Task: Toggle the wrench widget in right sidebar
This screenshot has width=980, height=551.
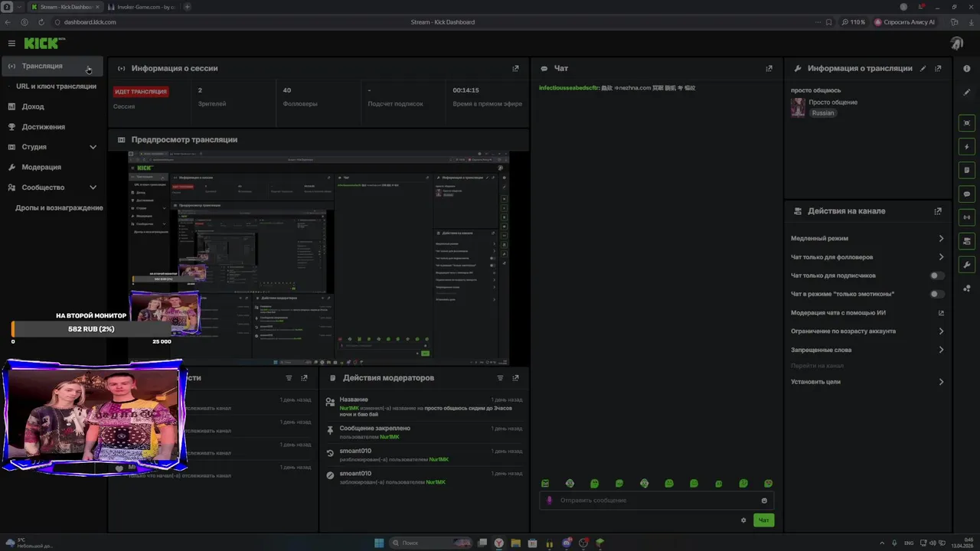Action: (967, 265)
